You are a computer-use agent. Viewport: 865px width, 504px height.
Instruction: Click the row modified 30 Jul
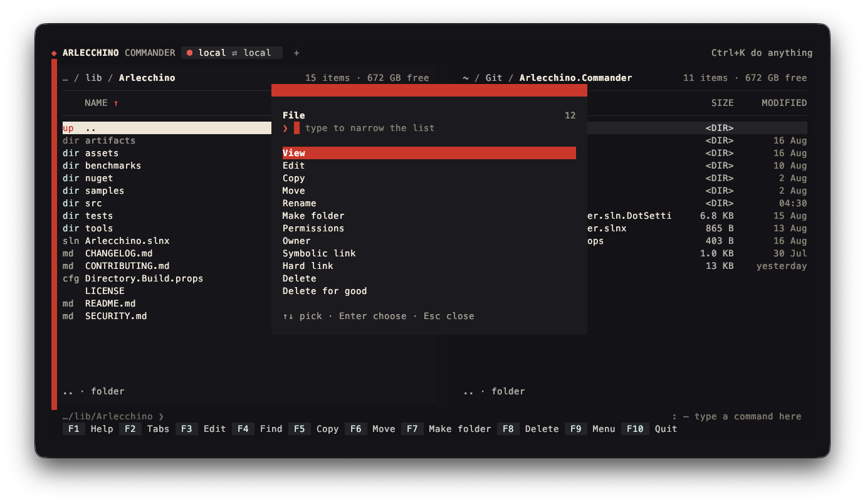[x=697, y=253]
